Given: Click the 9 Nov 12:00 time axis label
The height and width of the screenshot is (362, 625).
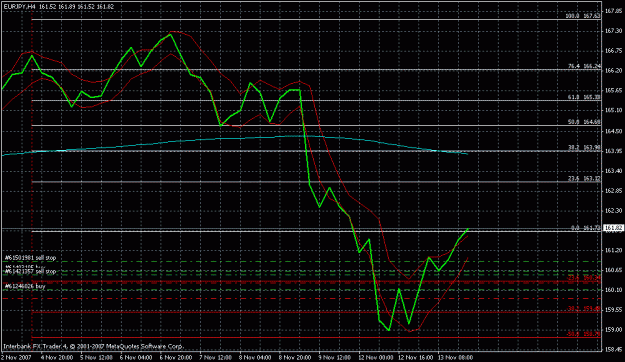Looking at the screenshot, I should (335, 357).
